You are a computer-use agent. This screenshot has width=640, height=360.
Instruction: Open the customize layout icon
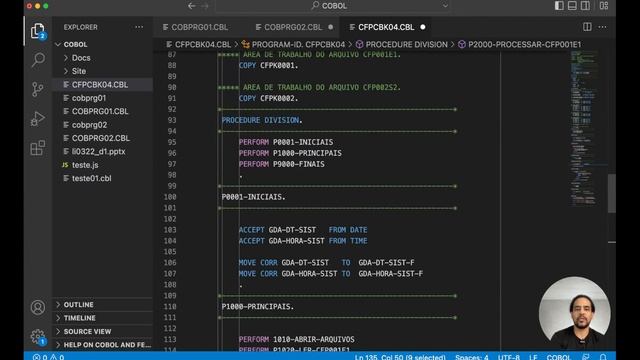604,6
